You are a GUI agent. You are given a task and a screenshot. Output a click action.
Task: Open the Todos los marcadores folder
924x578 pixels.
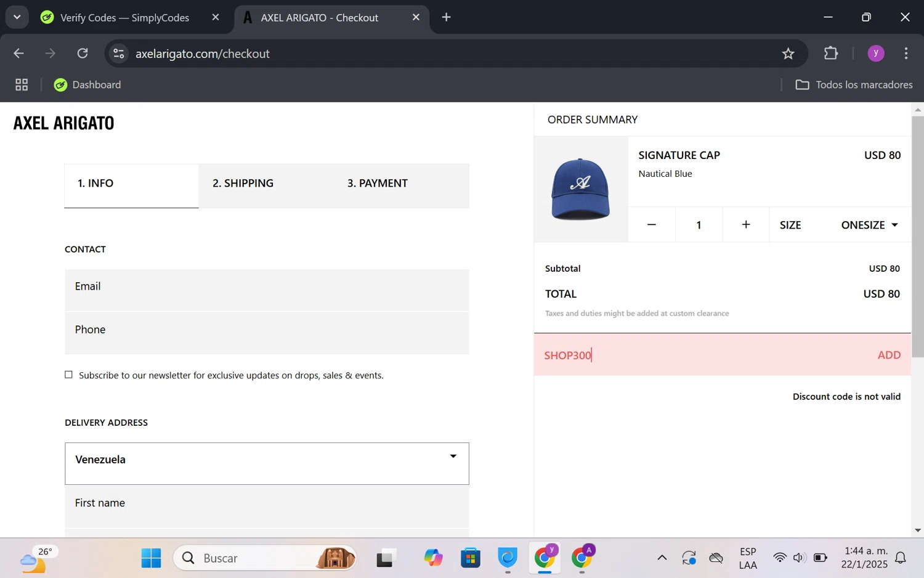coord(854,84)
